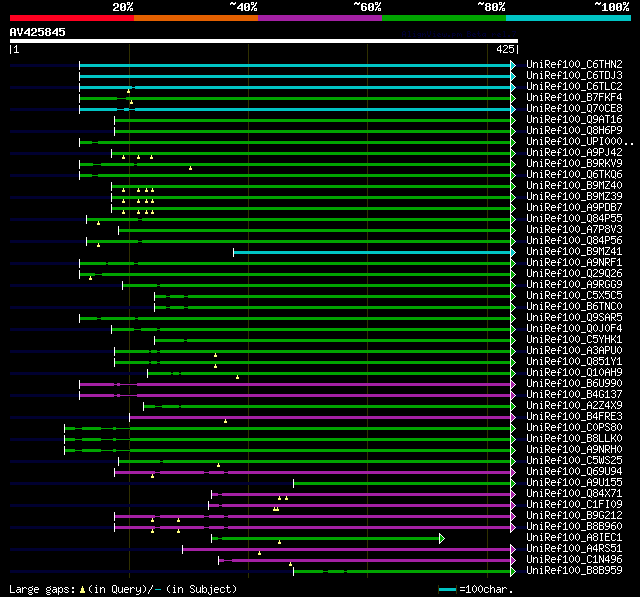
Task: Click the short green A8IEC1 alignment arrowhead
Action: tap(442, 539)
